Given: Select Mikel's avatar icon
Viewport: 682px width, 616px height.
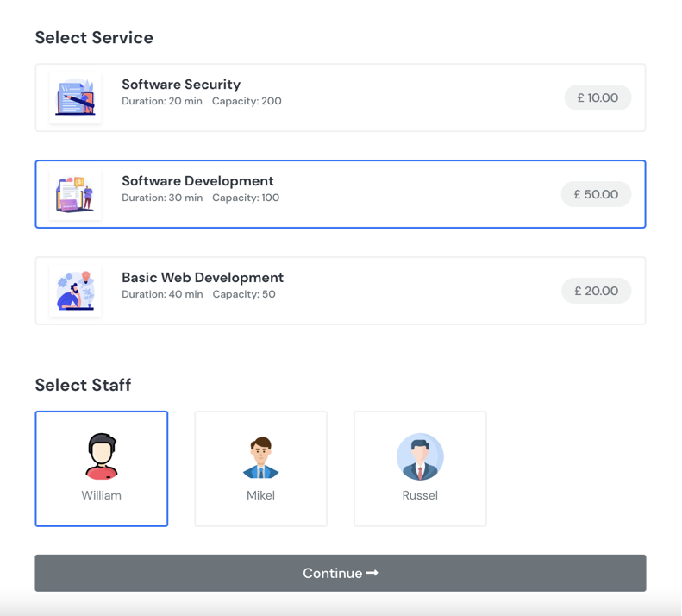Looking at the screenshot, I should pos(260,457).
